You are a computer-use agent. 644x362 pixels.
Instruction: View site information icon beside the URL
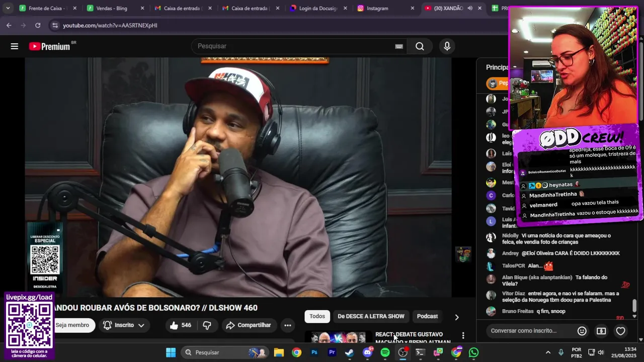click(54, 25)
